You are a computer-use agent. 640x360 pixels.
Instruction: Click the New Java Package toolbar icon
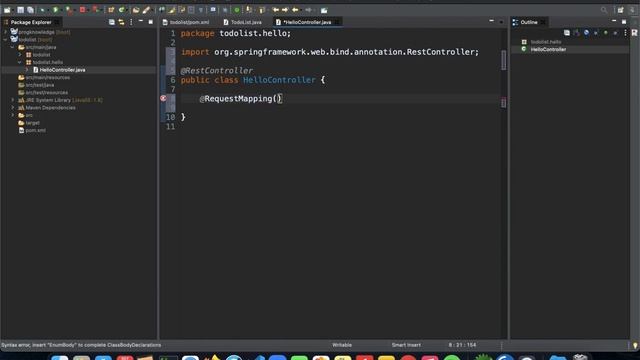[111, 10]
